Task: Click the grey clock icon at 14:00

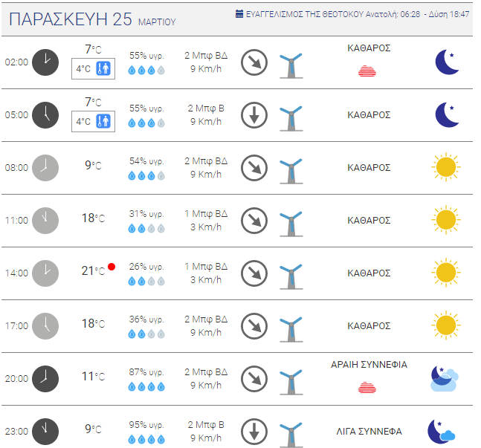Action: pos(45,273)
